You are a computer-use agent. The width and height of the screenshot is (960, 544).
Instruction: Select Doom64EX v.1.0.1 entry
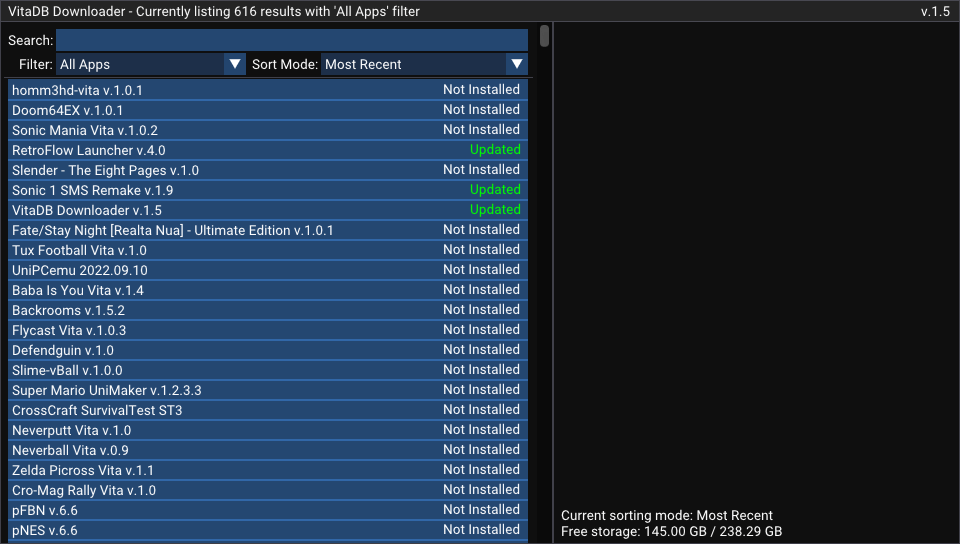[x=268, y=110]
